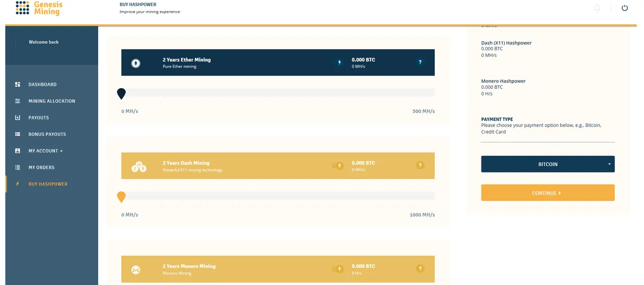Screen dimensions: 644x285
Task: Click the Mining Allocation sliders icon
Action: click(18, 101)
